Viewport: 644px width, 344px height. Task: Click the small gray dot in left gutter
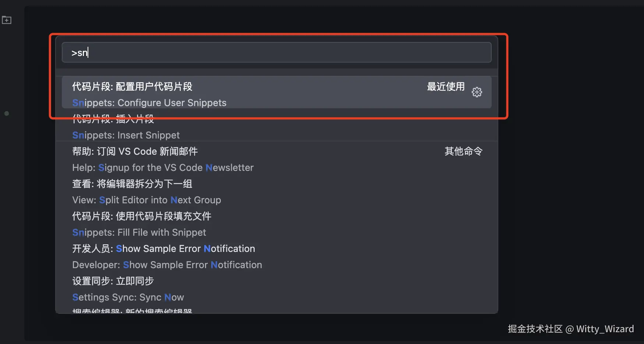click(7, 113)
